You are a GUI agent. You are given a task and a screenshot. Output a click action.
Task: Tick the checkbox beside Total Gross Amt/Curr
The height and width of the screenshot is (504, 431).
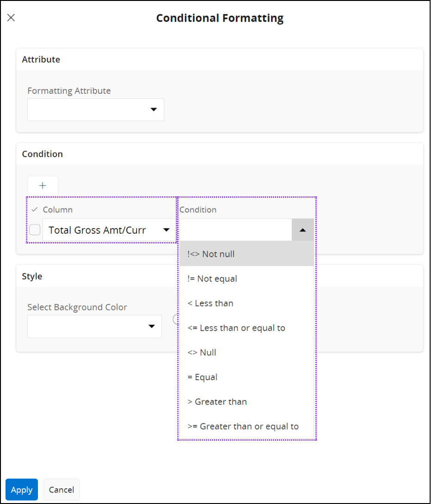[35, 230]
